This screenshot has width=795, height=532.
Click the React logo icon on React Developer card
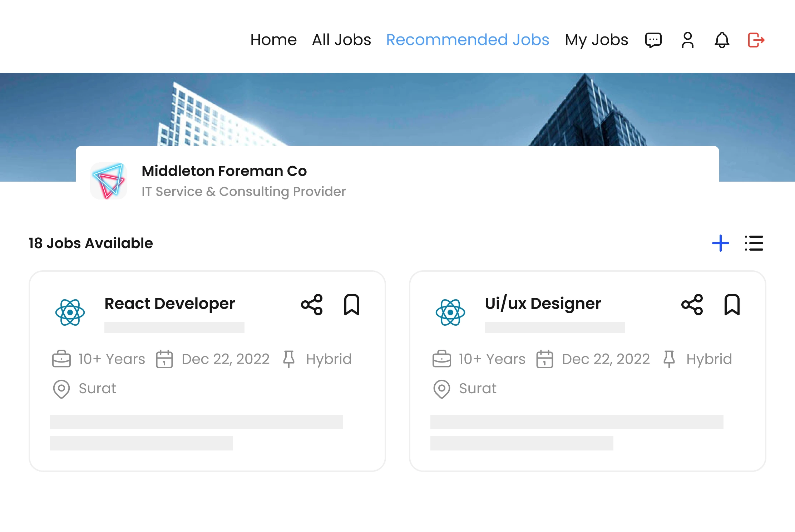click(70, 312)
